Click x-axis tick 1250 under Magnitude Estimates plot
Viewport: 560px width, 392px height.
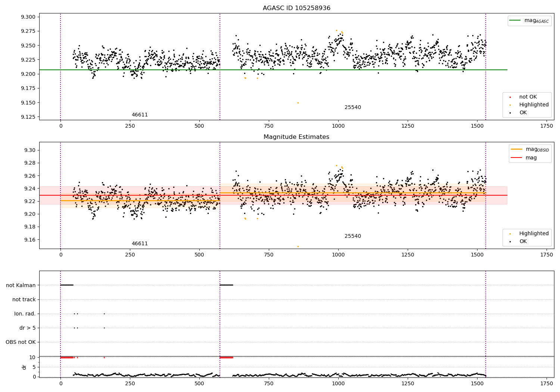(408, 255)
